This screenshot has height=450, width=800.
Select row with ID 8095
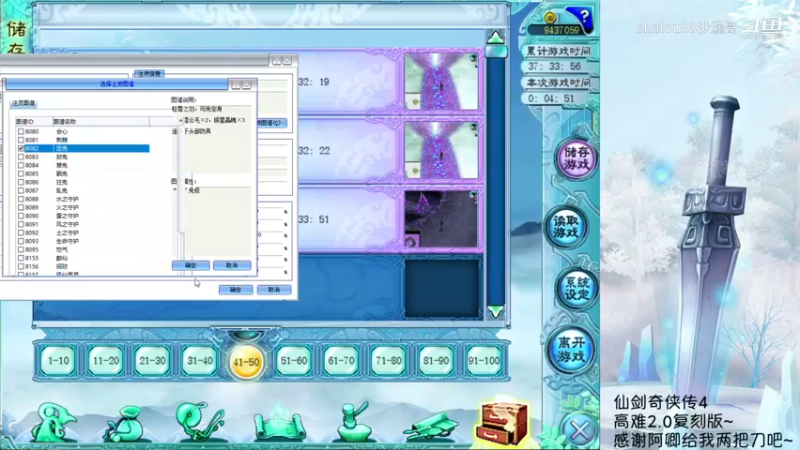(x=83, y=249)
